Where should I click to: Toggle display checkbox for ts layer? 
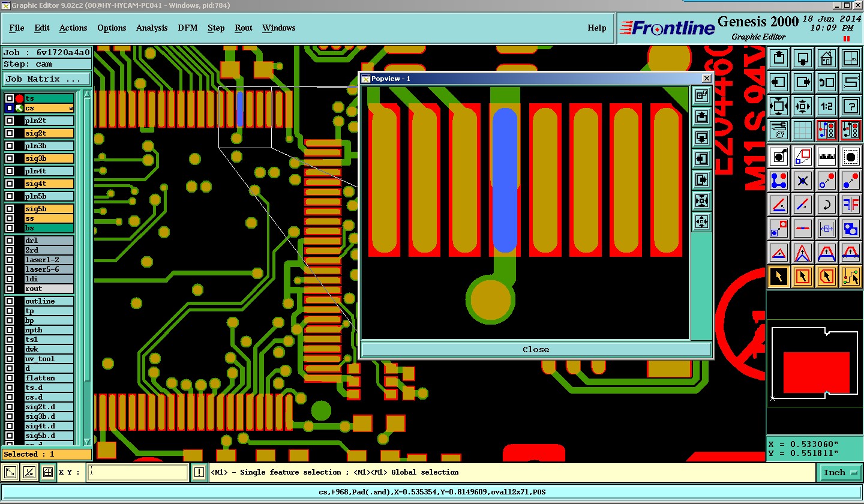10,98
